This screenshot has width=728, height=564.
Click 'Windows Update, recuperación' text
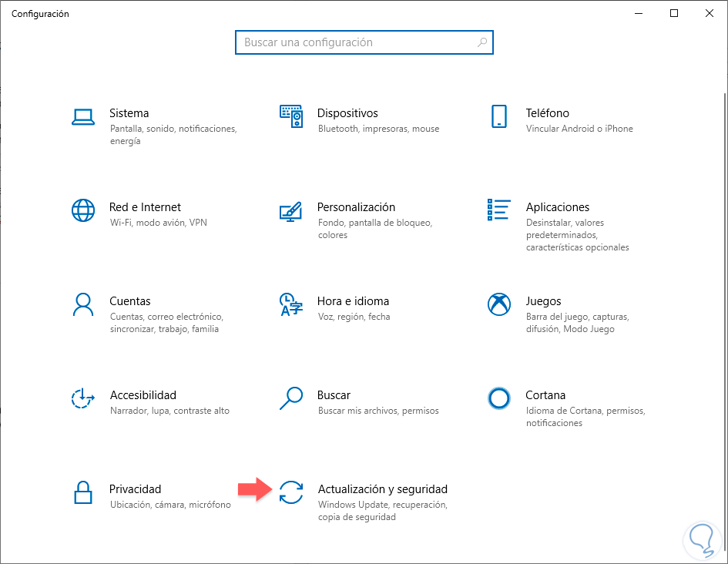(383, 505)
